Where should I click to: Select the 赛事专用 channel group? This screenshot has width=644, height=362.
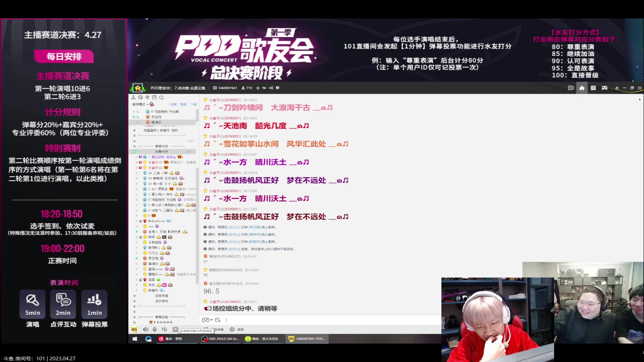[162, 146]
